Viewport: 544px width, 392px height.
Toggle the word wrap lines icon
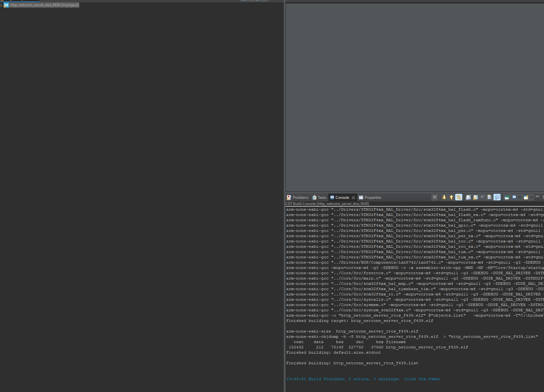coord(483,197)
